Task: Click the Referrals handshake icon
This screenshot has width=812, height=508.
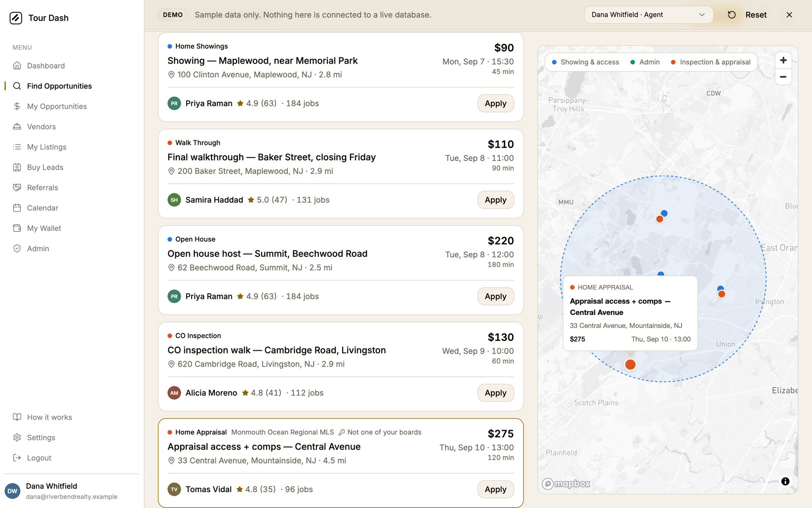Action: (17, 187)
